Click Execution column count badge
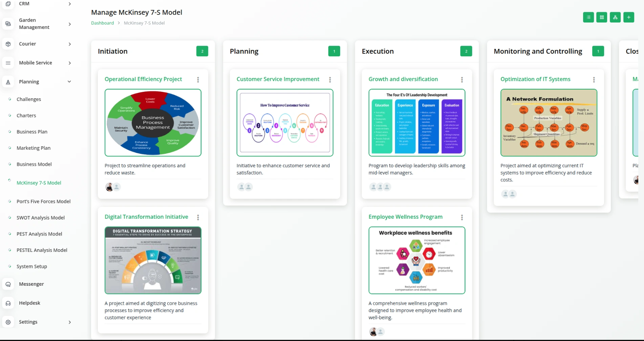Viewport: 644px width, 341px height. (x=466, y=51)
